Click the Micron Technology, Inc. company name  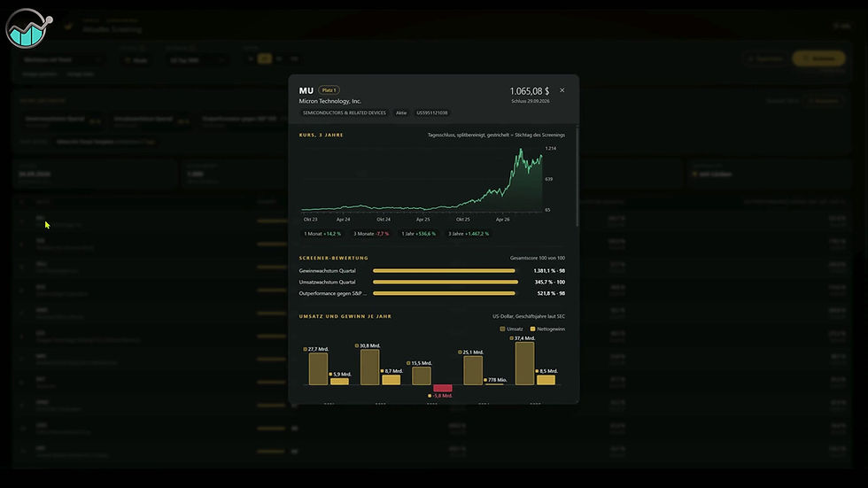[329, 101]
